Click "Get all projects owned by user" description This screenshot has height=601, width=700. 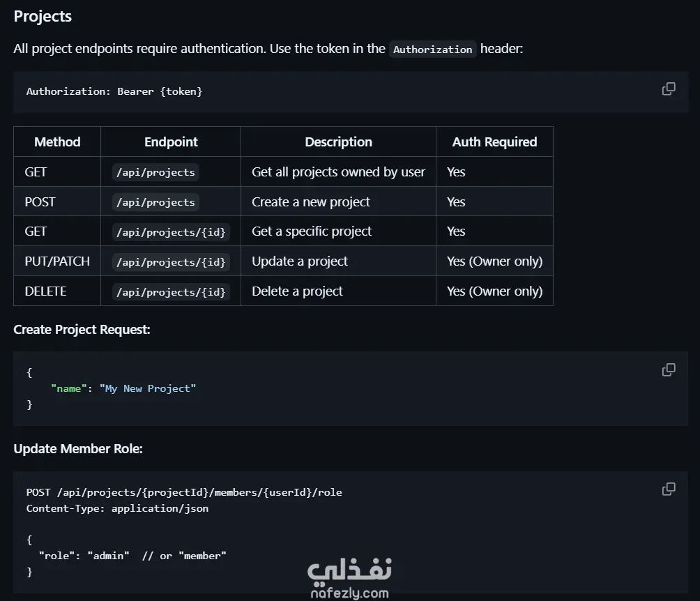click(x=338, y=172)
